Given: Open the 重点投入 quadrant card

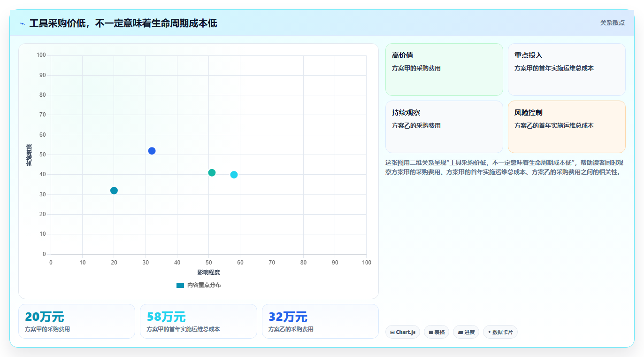Looking at the screenshot, I should click(x=567, y=70).
